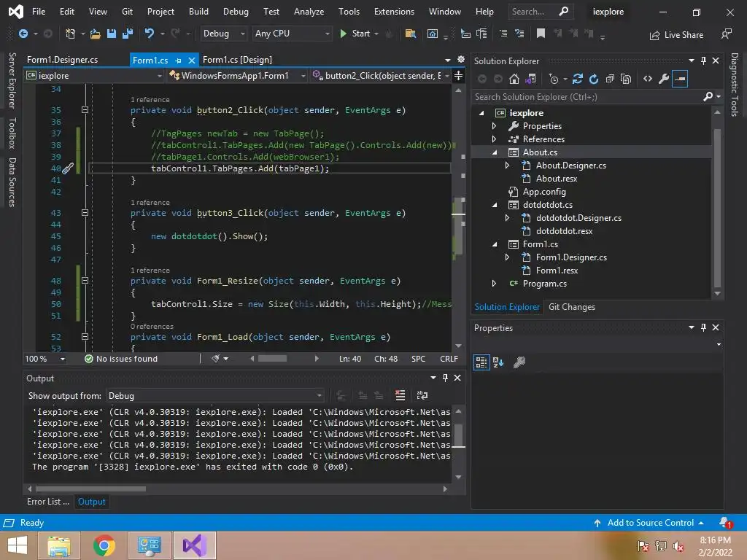Click the Search box in the title bar
This screenshot has width=747, height=560.
click(x=541, y=12)
